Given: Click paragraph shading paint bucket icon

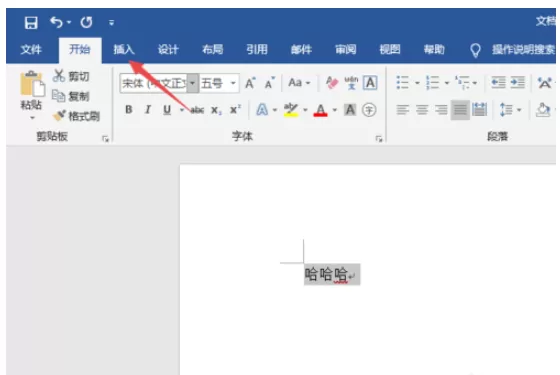Looking at the screenshot, I should pyautogui.click(x=543, y=110).
